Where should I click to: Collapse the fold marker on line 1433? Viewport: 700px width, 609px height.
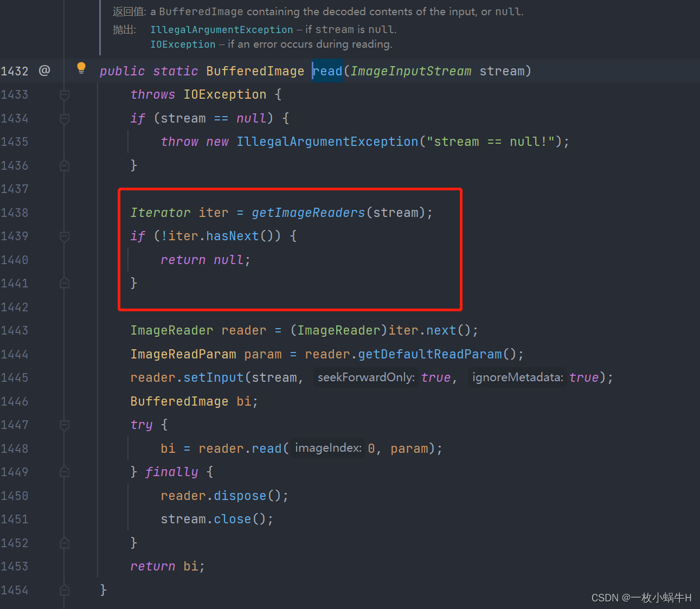click(x=65, y=95)
